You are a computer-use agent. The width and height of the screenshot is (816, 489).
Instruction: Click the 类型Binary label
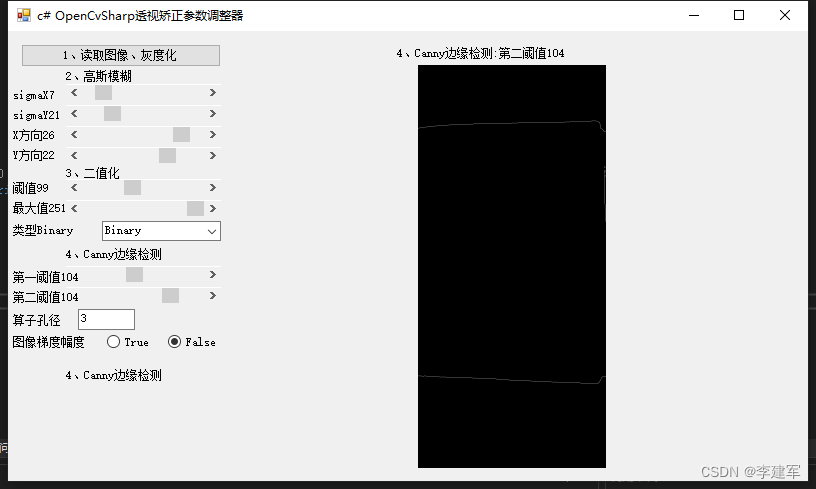point(43,230)
